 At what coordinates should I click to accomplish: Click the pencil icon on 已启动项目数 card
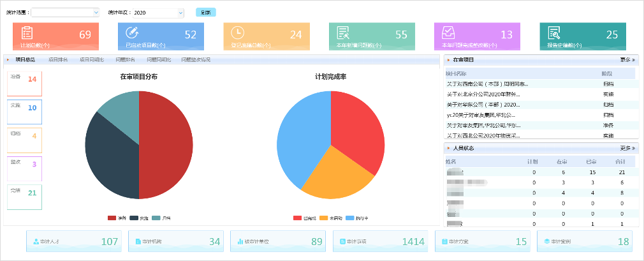(x=132, y=33)
